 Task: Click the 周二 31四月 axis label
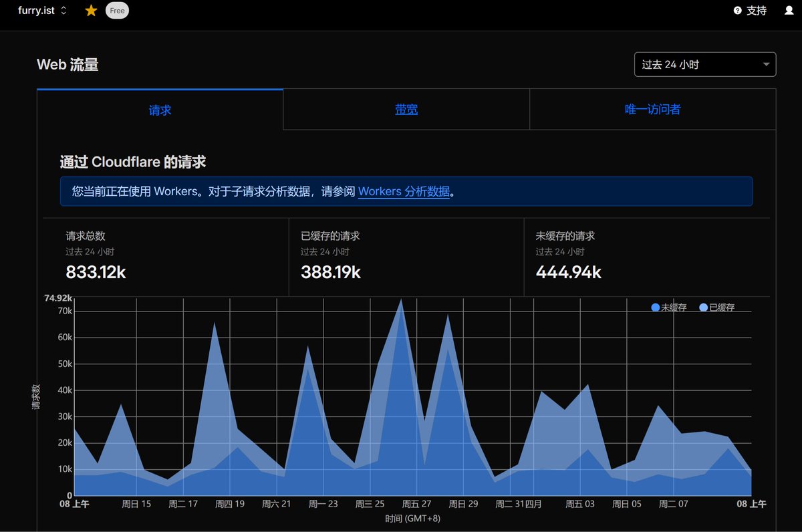(519, 504)
